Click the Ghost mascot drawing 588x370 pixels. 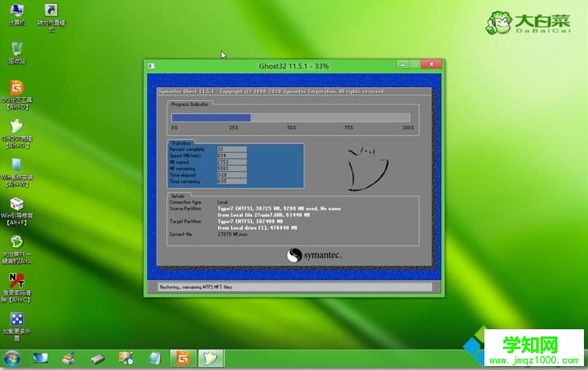point(368,169)
